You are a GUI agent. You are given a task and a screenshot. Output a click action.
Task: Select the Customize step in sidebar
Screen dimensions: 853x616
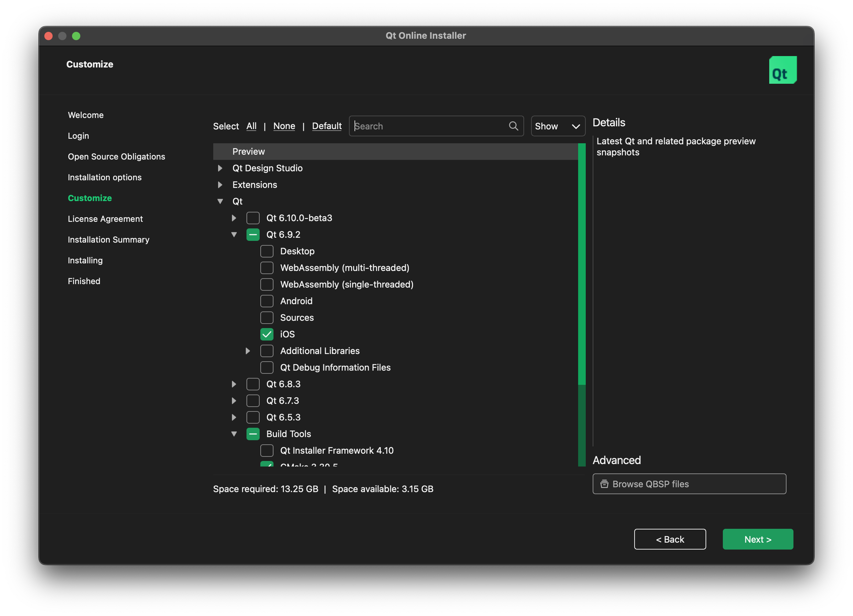(x=90, y=198)
